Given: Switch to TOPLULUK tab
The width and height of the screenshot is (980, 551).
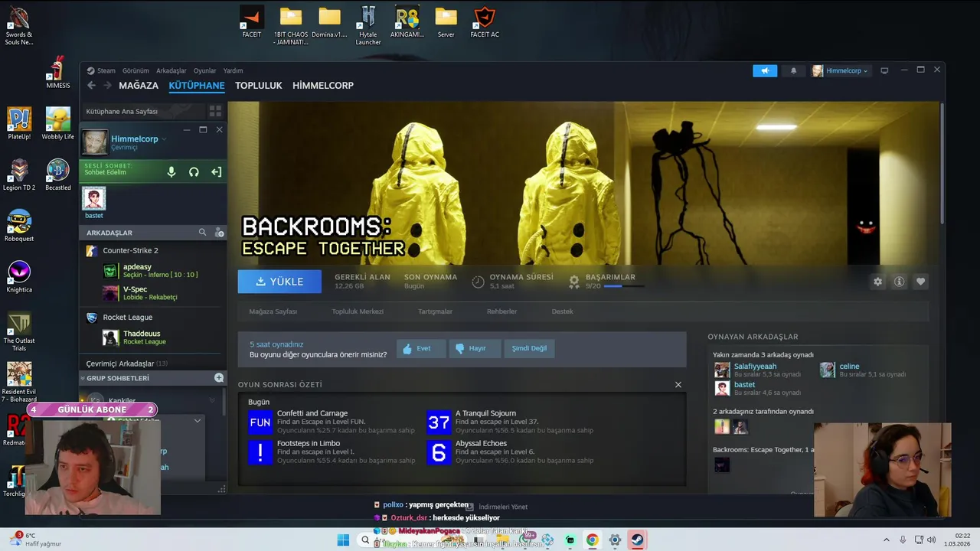Looking at the screenshot, I should 259,86.
